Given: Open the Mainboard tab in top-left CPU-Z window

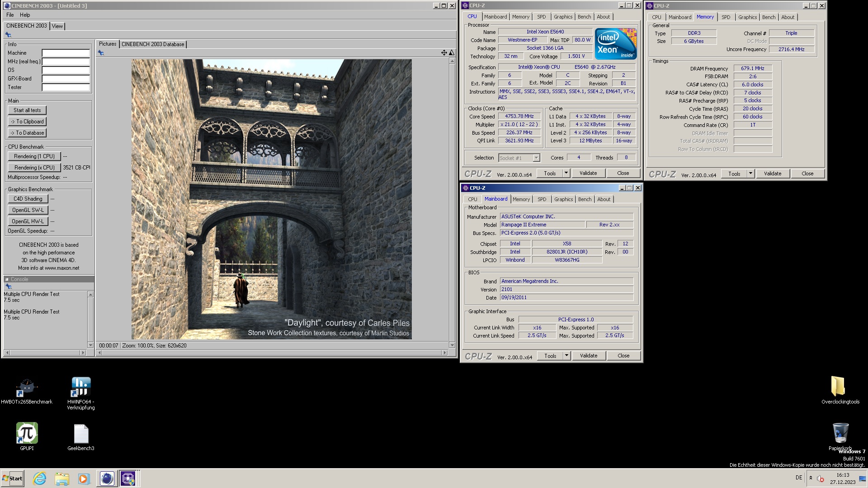Looking at the screenshot, I should 495,17.
